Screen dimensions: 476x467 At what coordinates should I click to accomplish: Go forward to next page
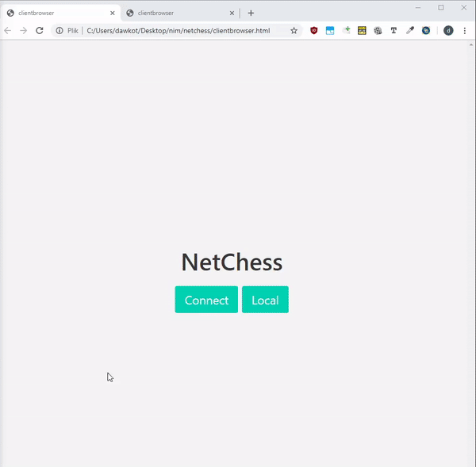coord(24,31)
